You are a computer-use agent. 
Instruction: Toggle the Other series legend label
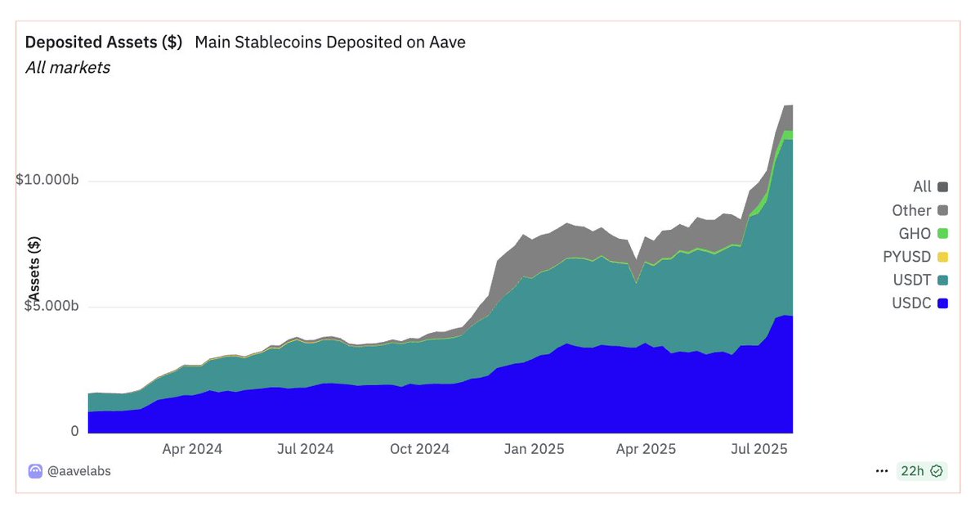(911, 210)
